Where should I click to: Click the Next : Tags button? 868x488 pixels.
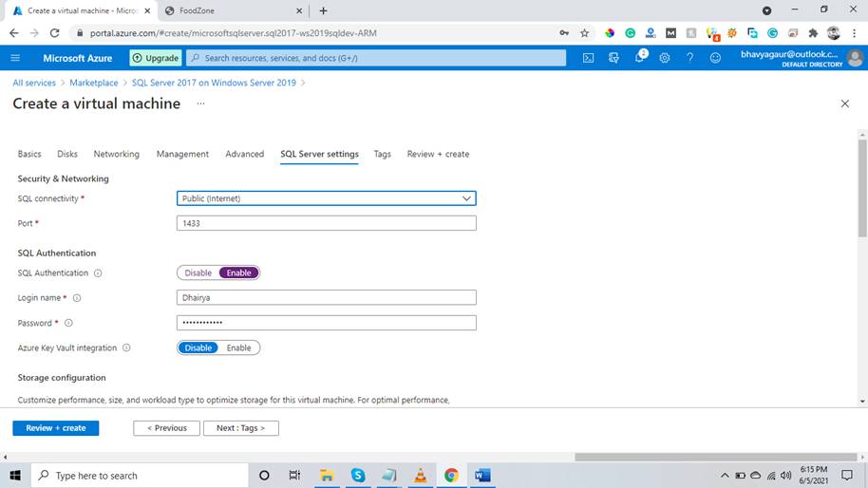pyautogui.click(x=241, y=428)
